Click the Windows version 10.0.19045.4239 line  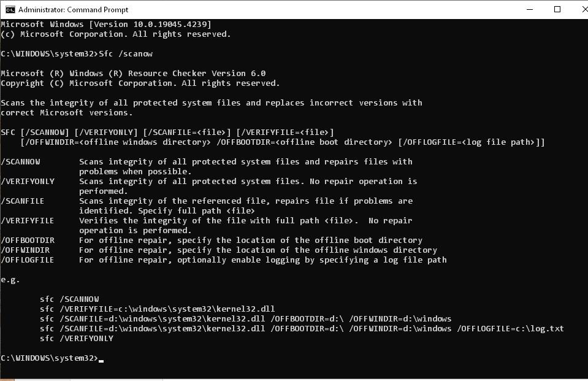pos(105,25)
